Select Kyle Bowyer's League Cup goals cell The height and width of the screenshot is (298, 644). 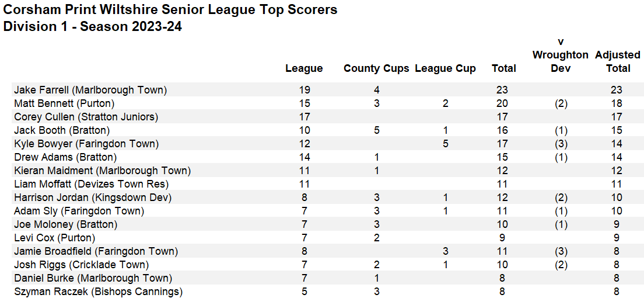pos(446,144)
